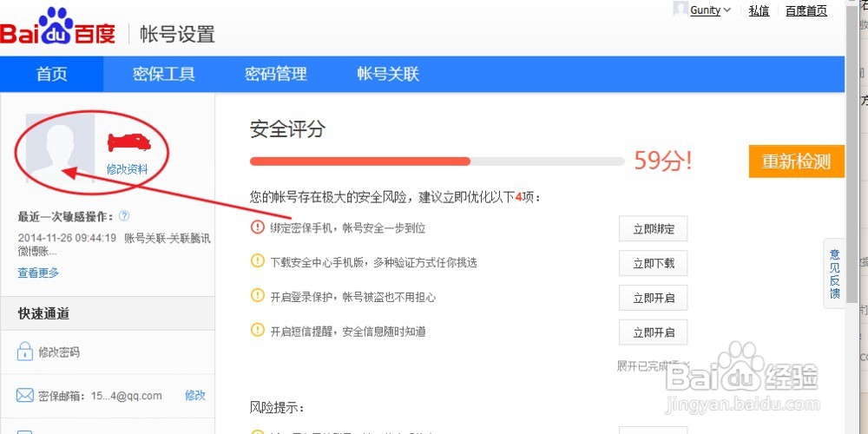Click the lock icon beside 修改密码
Screen dimensions: 868x434
pos(24,352)
